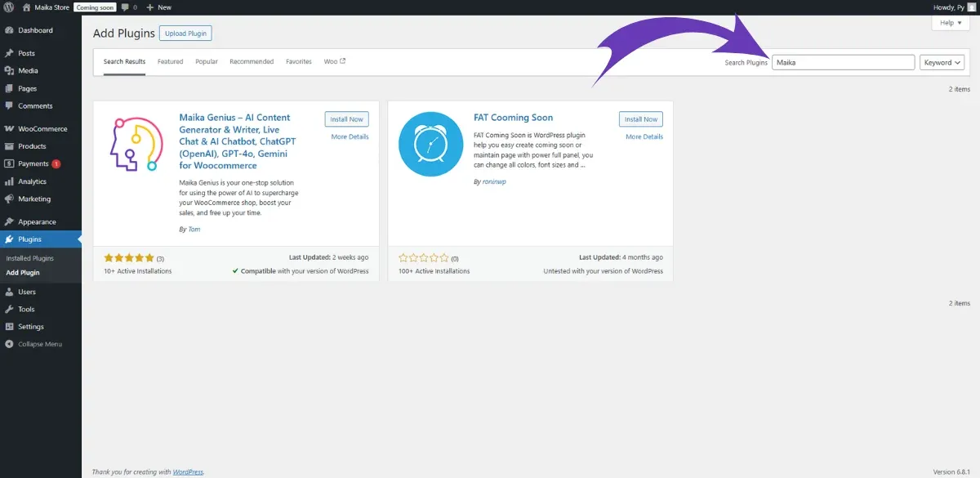The width and height of the screenshot is (980, 478).
Task: Click the Coming soon badge in admin bar
Action: 95,7
